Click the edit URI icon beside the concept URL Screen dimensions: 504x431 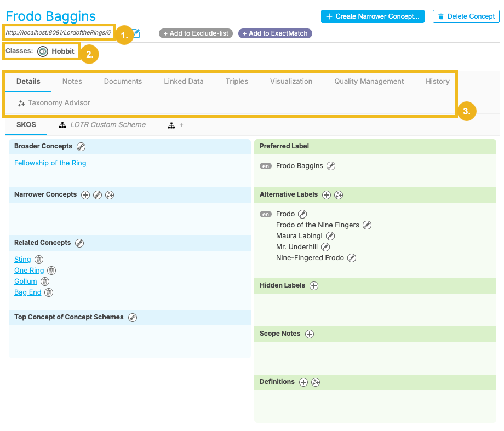pos(136,33)
